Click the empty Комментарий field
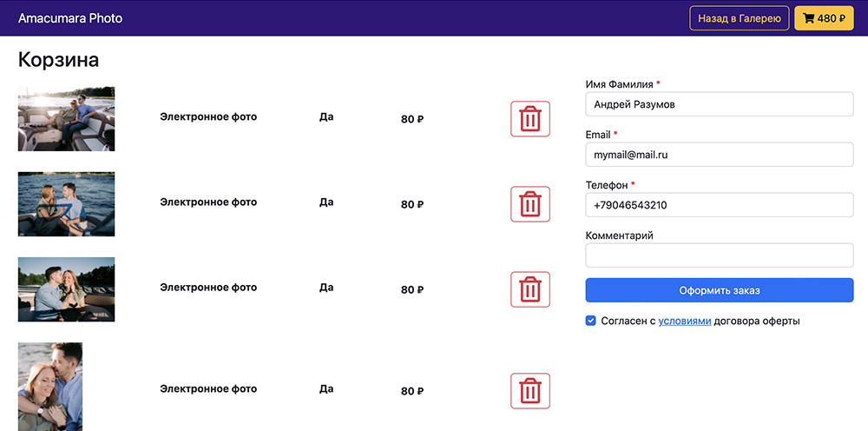The image size is (868, 431). coord(719,255)
